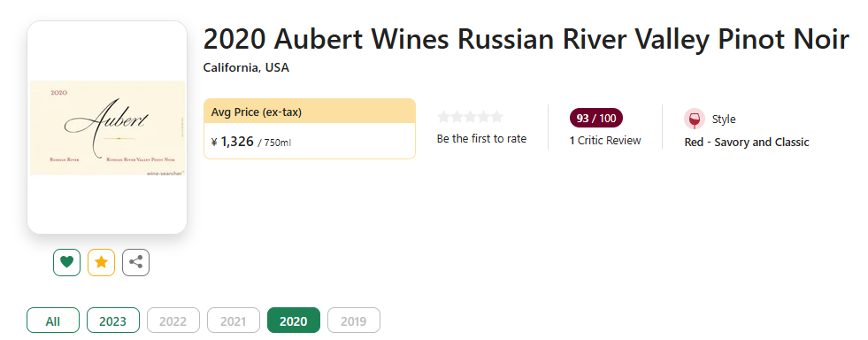
Task: Open the share icon options
Action: pos(135,262)
